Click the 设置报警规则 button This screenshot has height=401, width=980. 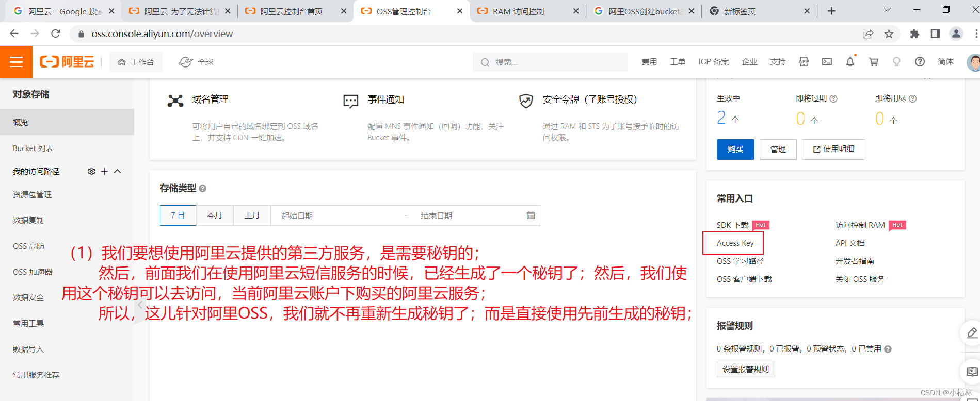pyautogui.click(x=746, y=369)
